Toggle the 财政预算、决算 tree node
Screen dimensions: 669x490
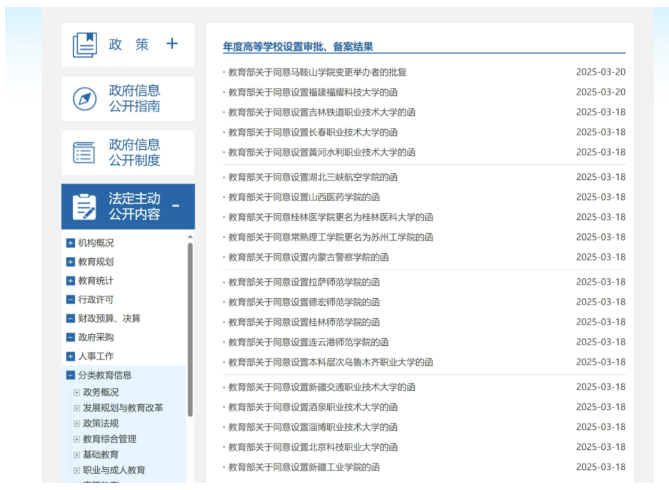70,319
